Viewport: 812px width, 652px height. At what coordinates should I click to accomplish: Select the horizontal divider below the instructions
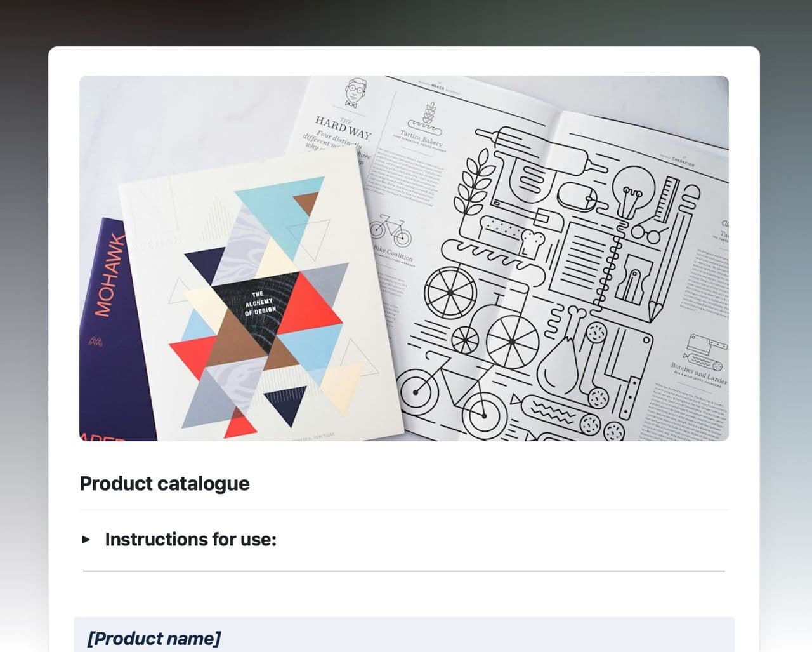[x=403, y=571]
